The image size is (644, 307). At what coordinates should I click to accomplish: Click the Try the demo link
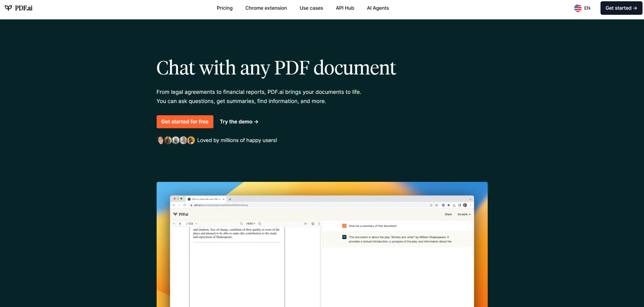(239, 122)
